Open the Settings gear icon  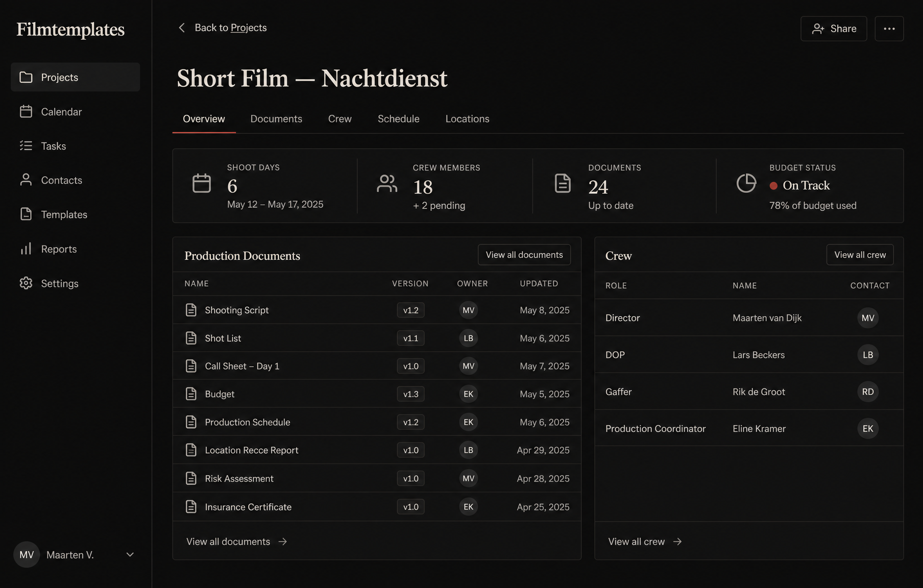coord(26,283)
